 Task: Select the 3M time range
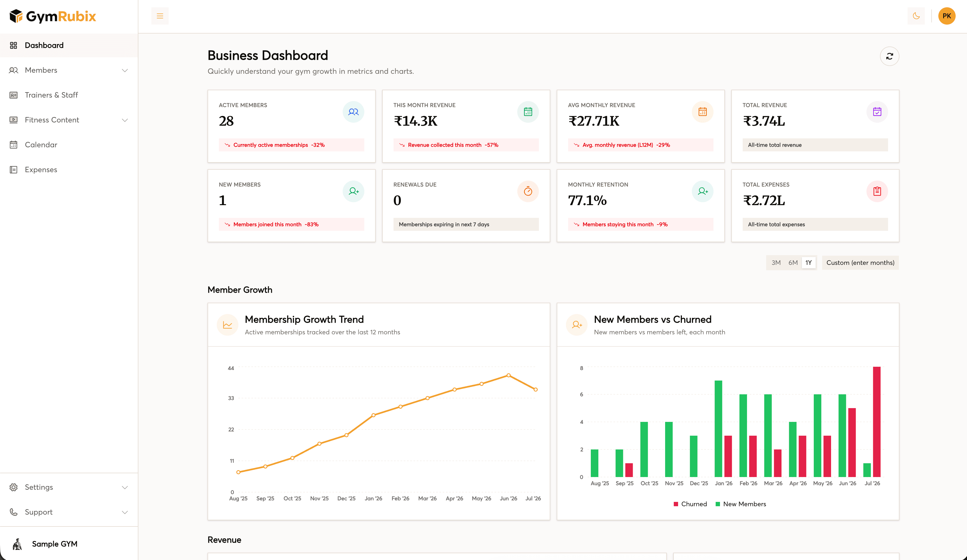pyautogui.click(x=776, y=262)
